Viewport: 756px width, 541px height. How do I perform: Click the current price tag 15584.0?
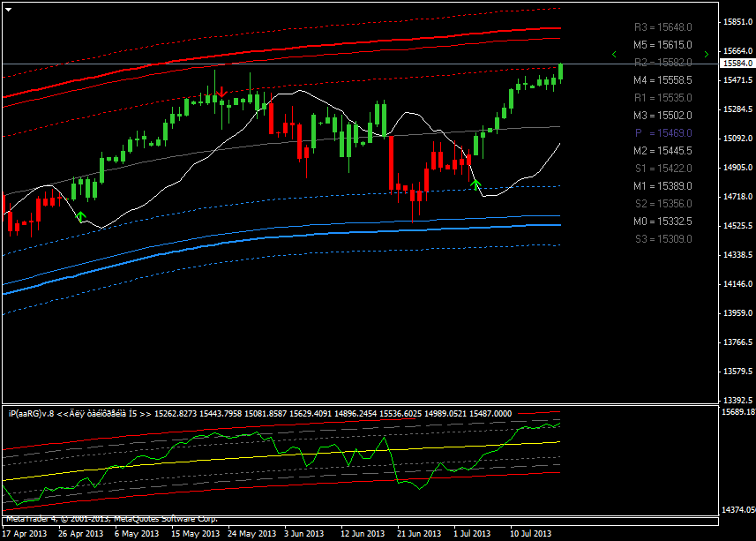(737, 64)
